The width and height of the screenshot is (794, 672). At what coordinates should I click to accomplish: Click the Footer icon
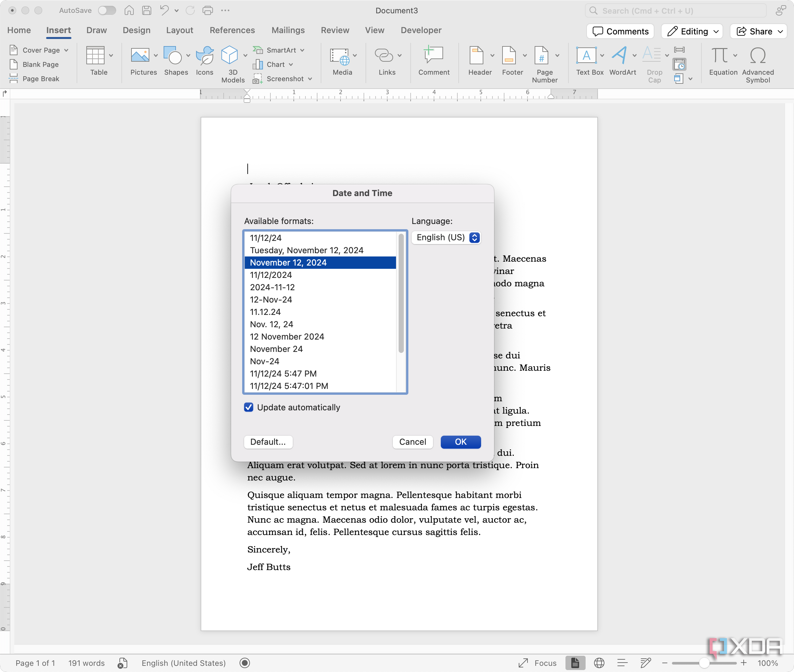tap(509, 56)
